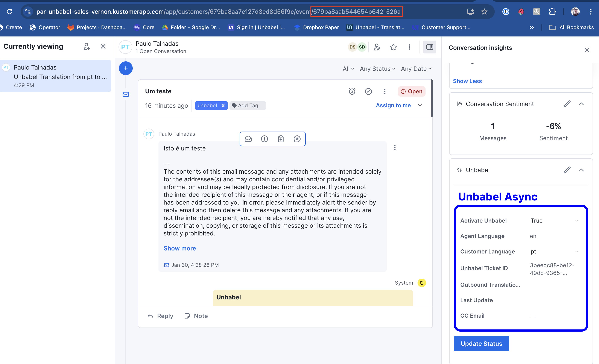
Task: Close the Conversation insights panel
Action: click(587, 50)
